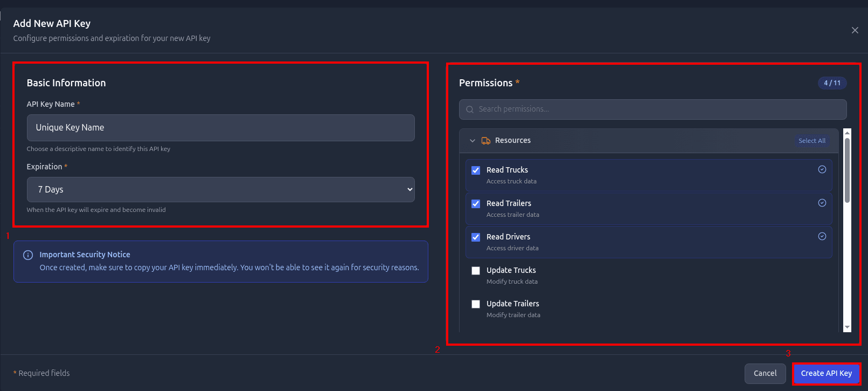Image resolution: width=868 pixels, height=391 pixels.
Task: Click the 'Important Security Notice' heading
Action: point(85,255)
